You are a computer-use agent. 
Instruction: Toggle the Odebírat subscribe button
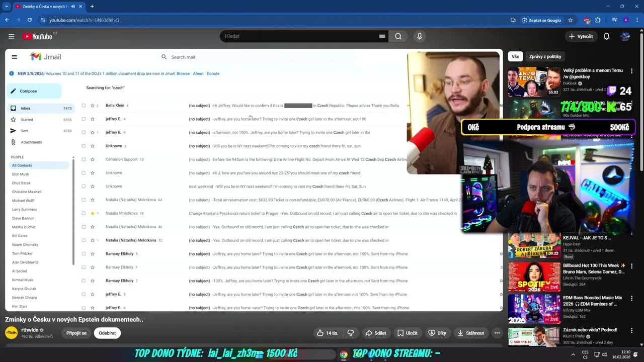[x=107, y=333]
